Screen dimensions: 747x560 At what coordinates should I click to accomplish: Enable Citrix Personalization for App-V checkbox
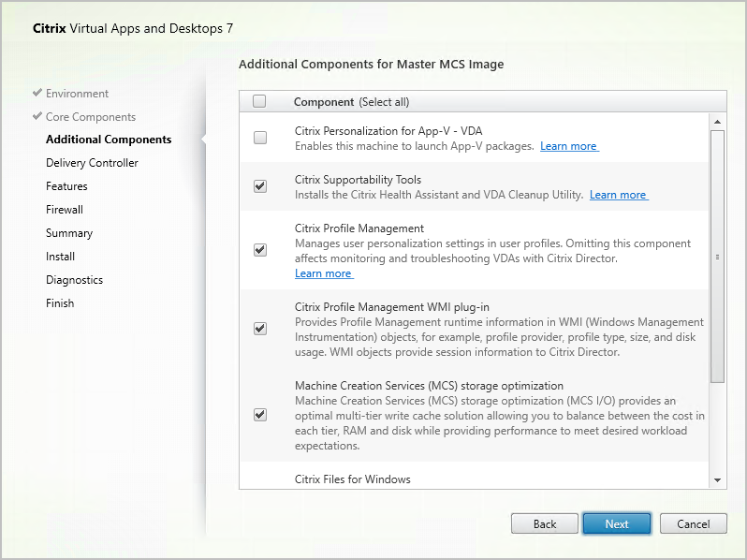[260, 138]
